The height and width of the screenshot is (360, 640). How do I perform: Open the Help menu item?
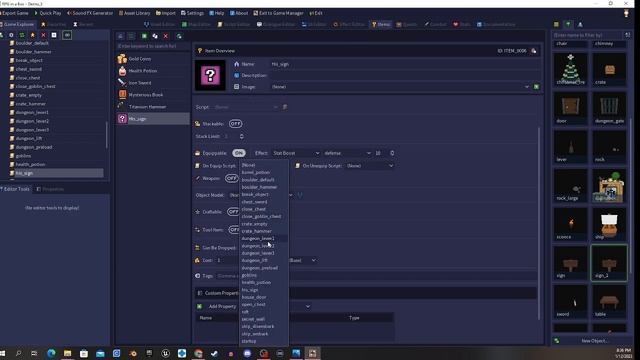point(216,13)
